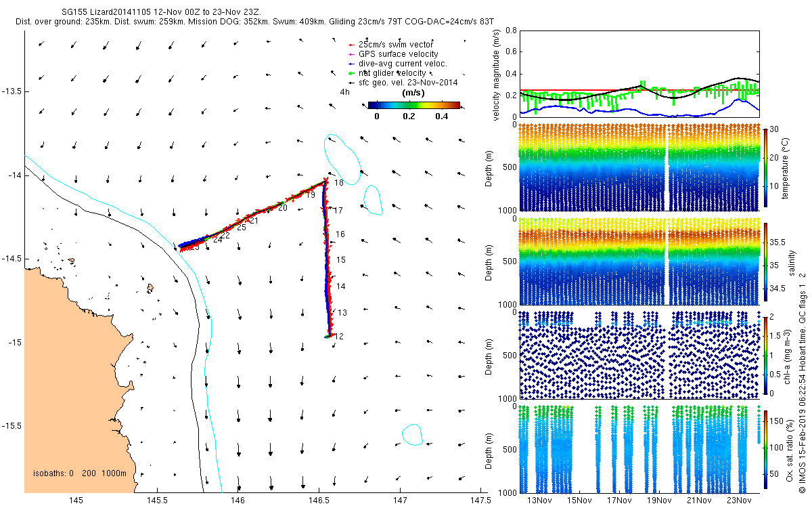Click the chl-a colorbar

pos(765,354)
